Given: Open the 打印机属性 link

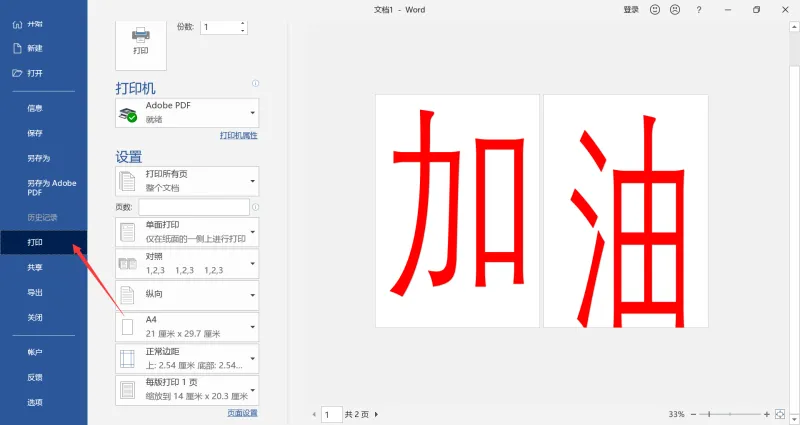Looking at the screenshot, I should 239,135.
